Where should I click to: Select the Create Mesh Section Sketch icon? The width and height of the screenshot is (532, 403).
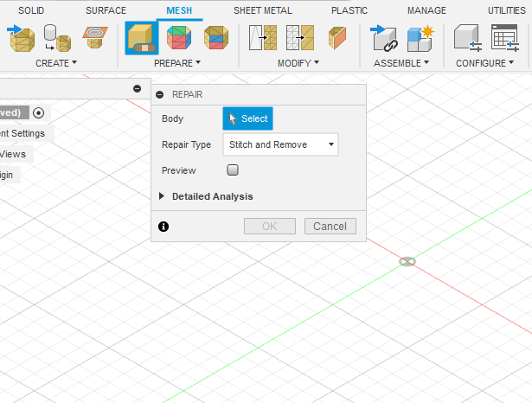coord(94,38)
